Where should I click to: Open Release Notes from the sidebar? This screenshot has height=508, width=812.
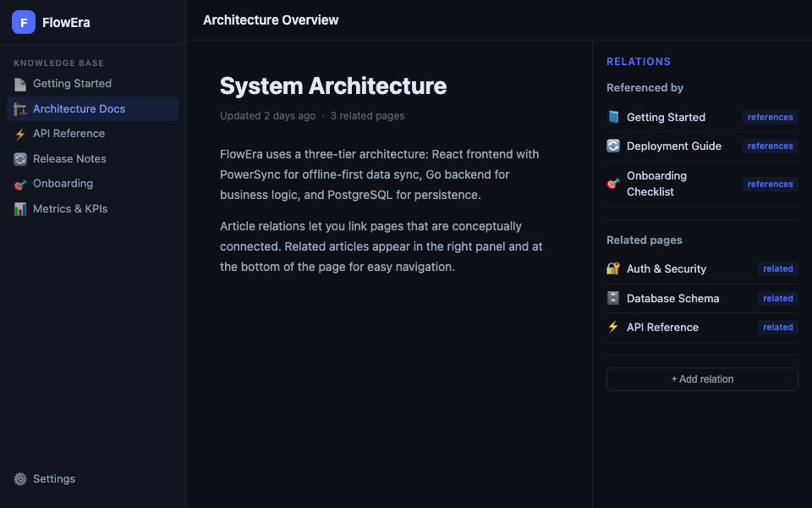69,159
